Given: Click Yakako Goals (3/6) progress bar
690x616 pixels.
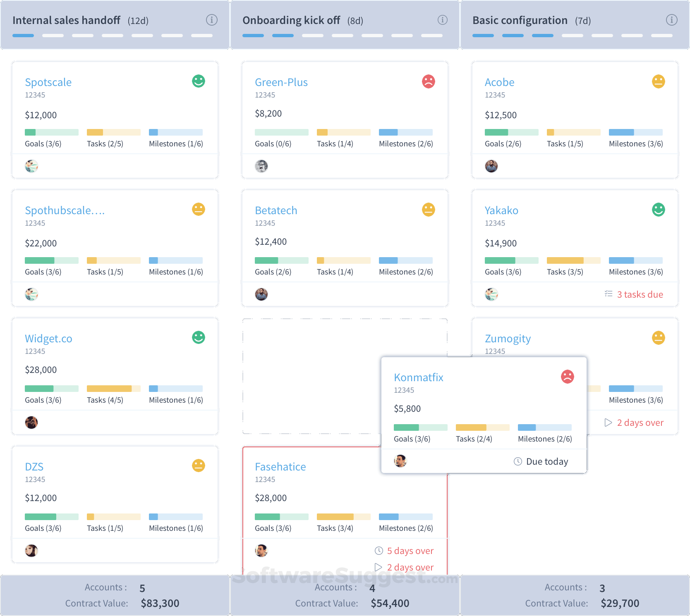Looking at the screenshot, I should point(512,260).
